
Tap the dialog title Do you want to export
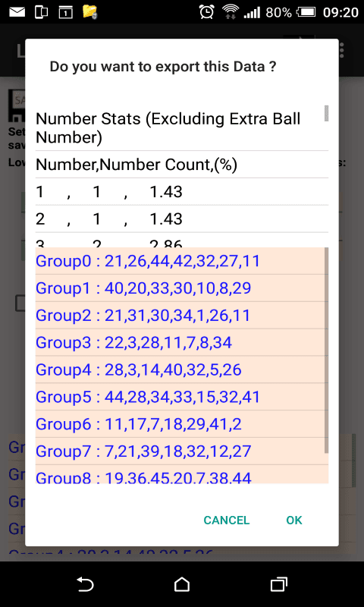tap(163, 67)
